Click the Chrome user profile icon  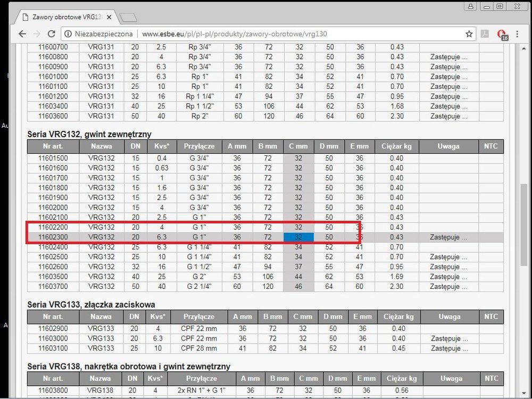pos(471,6)
